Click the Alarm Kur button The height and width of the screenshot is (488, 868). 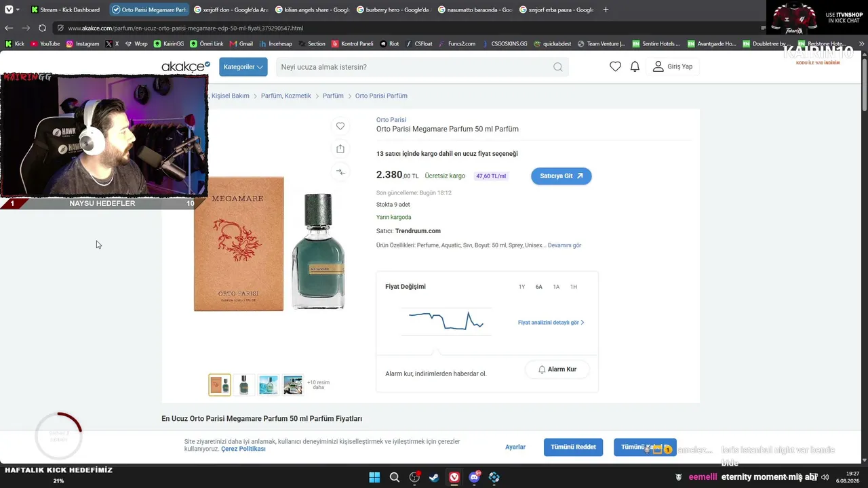557,369
